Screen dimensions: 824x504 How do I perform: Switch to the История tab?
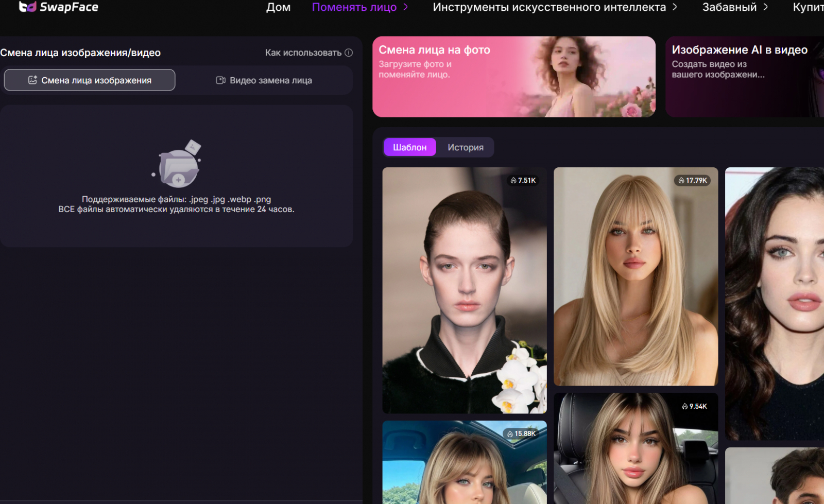[x=465, y=147]
